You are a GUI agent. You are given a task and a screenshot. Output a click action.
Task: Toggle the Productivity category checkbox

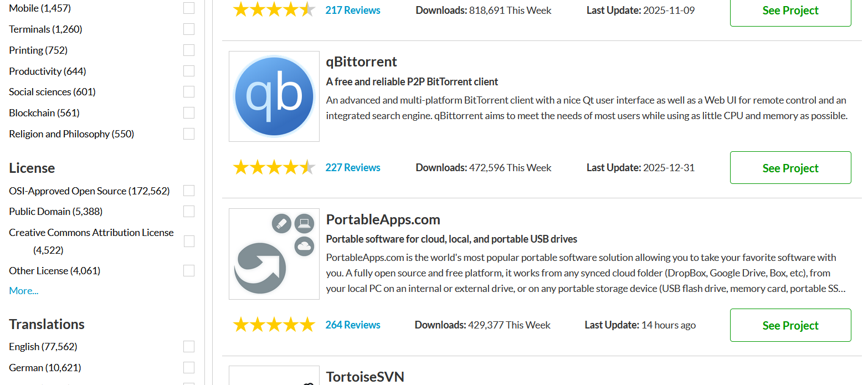tap(189, 71)
